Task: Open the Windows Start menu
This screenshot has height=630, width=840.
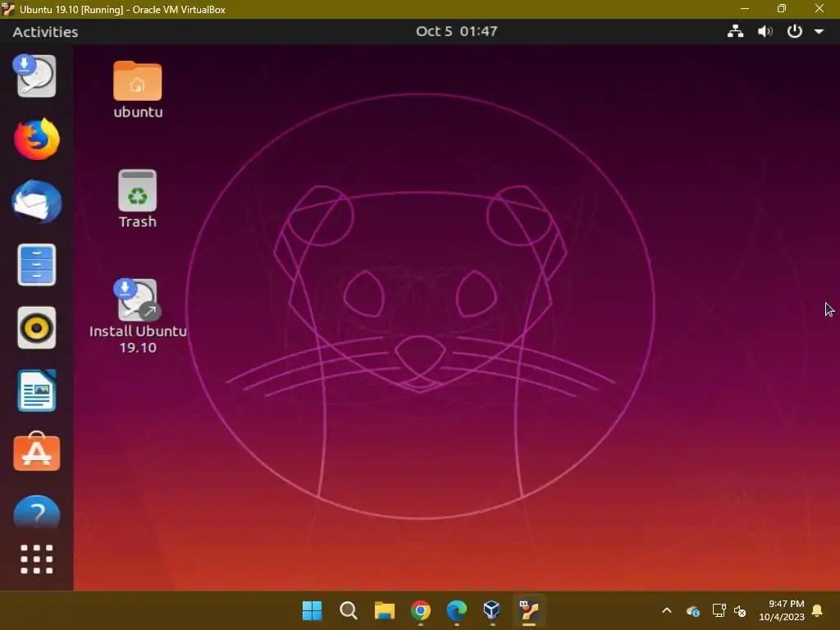Action: [313, 610]
